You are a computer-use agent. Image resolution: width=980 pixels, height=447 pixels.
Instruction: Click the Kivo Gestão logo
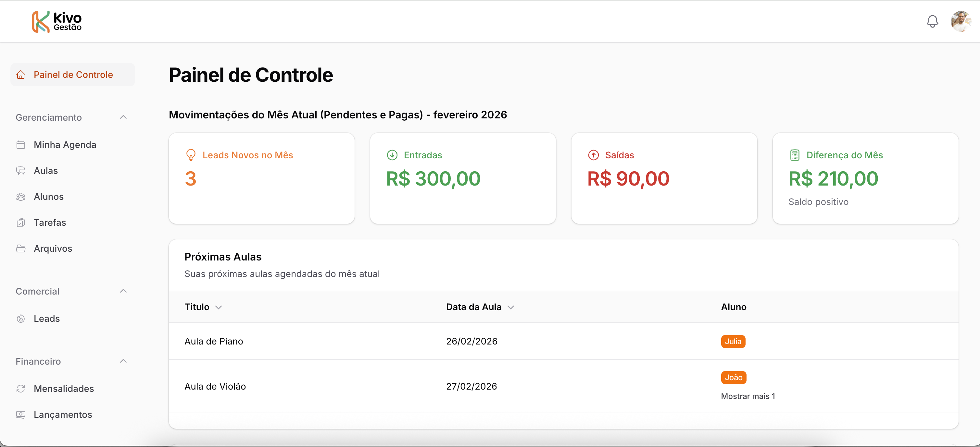57,22
